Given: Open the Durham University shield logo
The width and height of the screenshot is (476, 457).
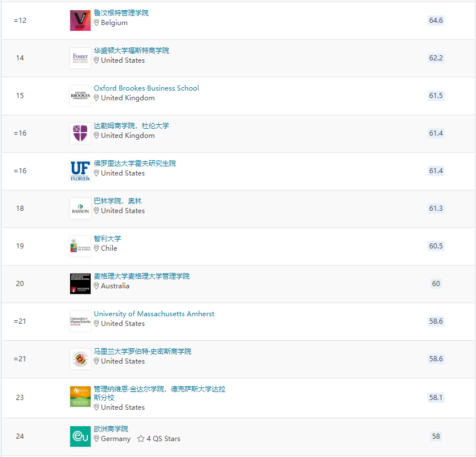Looking at the screenshot, I should click(x=80, y=133).
